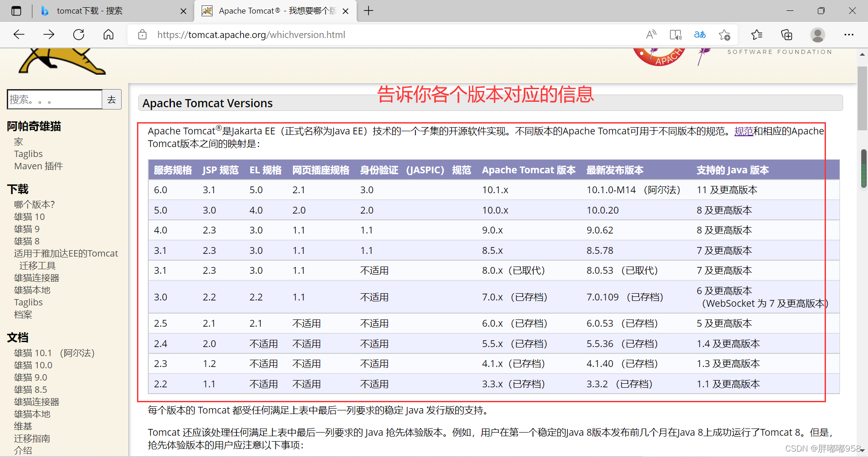Close the Apache Tomcat tab

pyautogui.click(x=345, y=11)
